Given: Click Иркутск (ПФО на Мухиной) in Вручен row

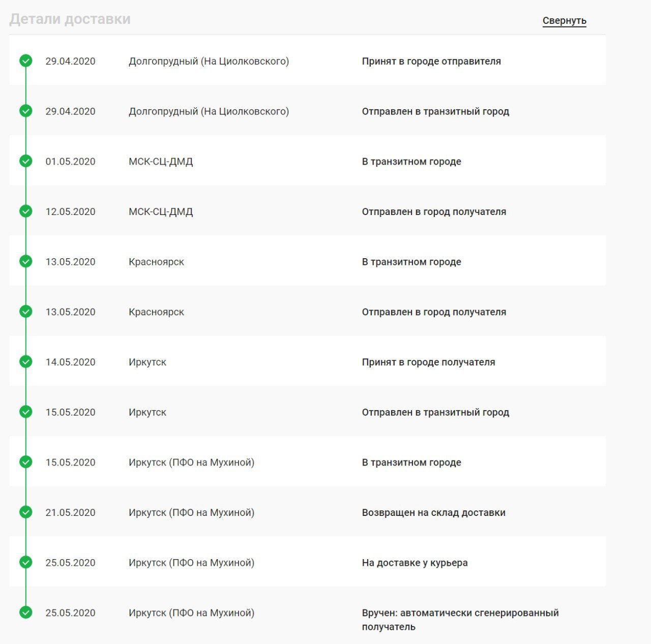Looking at the screenshot, I should coord(191,613).
